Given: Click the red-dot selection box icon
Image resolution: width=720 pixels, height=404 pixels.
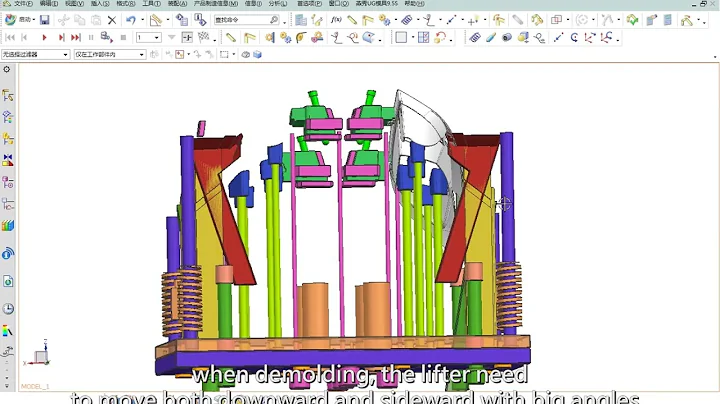Looking at the screenshot, I should 180,54.
